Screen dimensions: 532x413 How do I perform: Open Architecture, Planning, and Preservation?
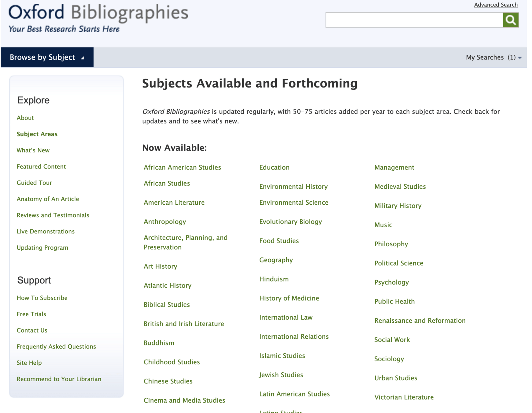click(186, 242)
